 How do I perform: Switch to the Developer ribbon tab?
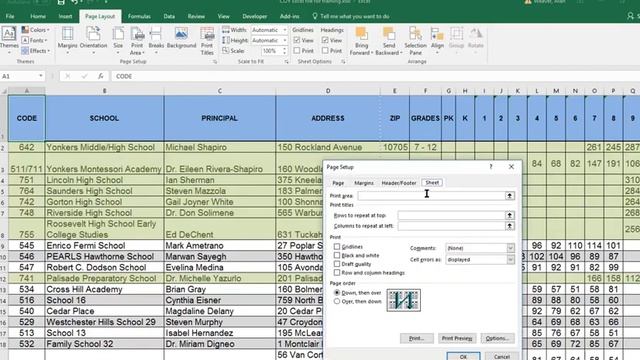(255, 16)
